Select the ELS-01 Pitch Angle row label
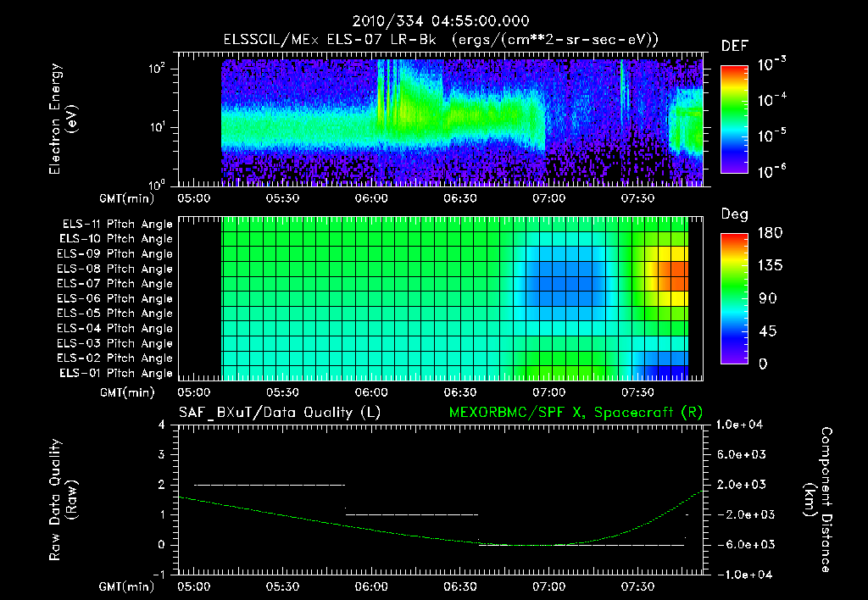The width and height of the screenshot is (868, 600). click(x=116, y=374)
